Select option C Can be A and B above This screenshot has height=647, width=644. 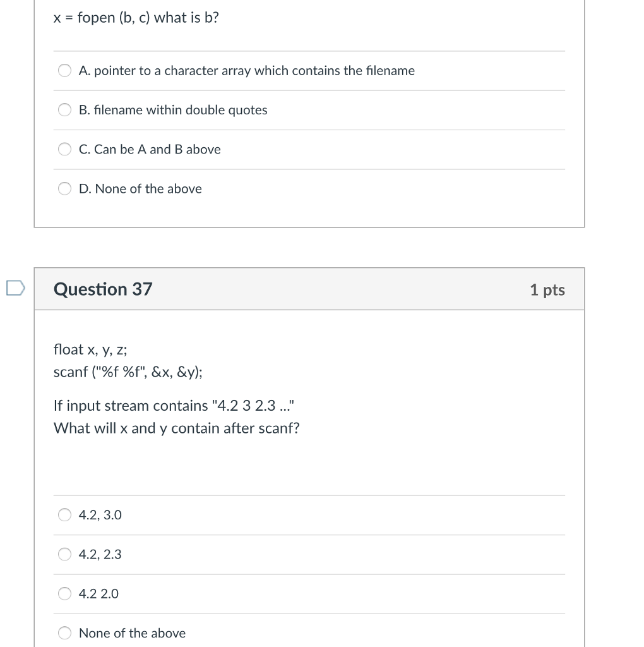point(64,149)
